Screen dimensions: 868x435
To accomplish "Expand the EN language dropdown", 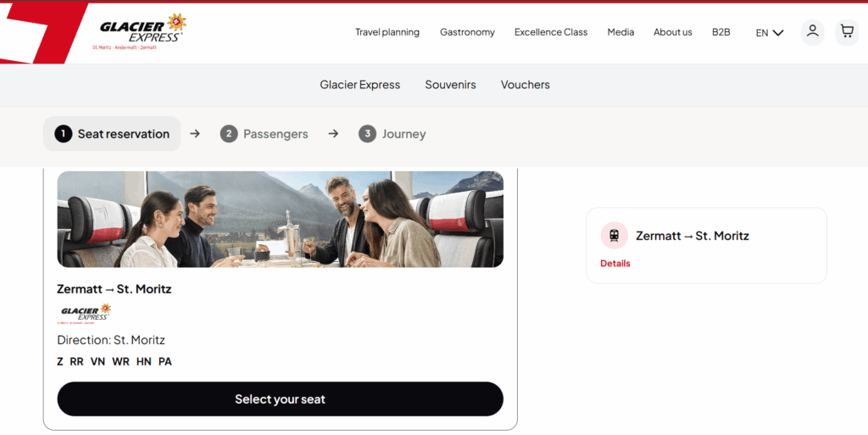I will (x=770, y=33).
